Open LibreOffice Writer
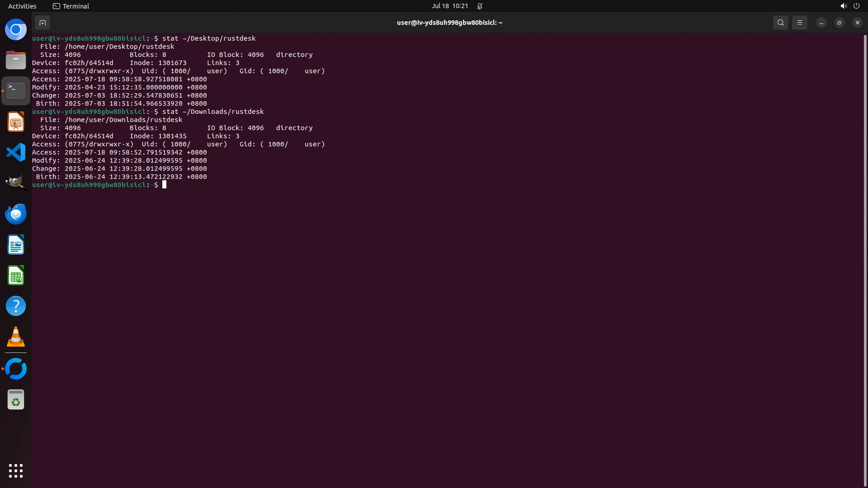This screenshot has height=488, width=868. click(16, 245)
